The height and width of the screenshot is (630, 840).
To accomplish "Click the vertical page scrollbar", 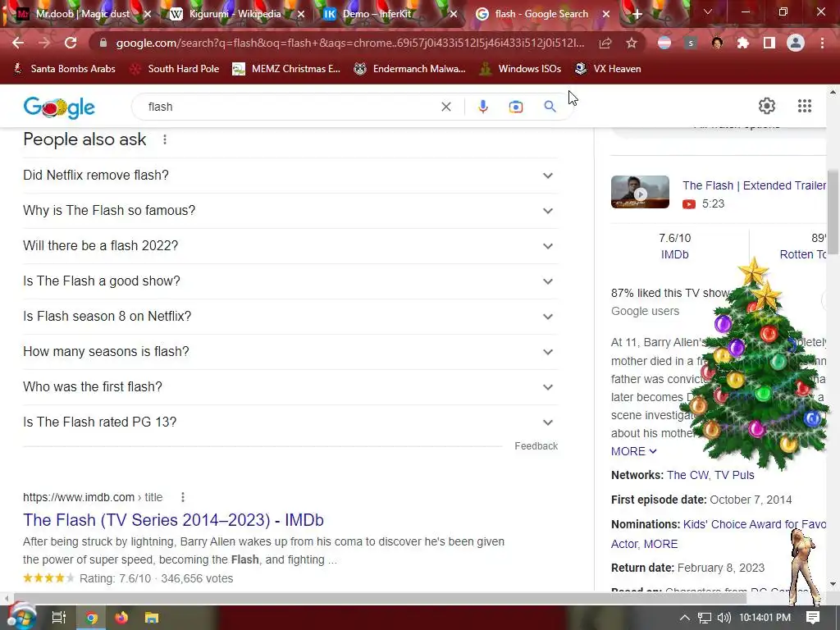I will [833, 214].
